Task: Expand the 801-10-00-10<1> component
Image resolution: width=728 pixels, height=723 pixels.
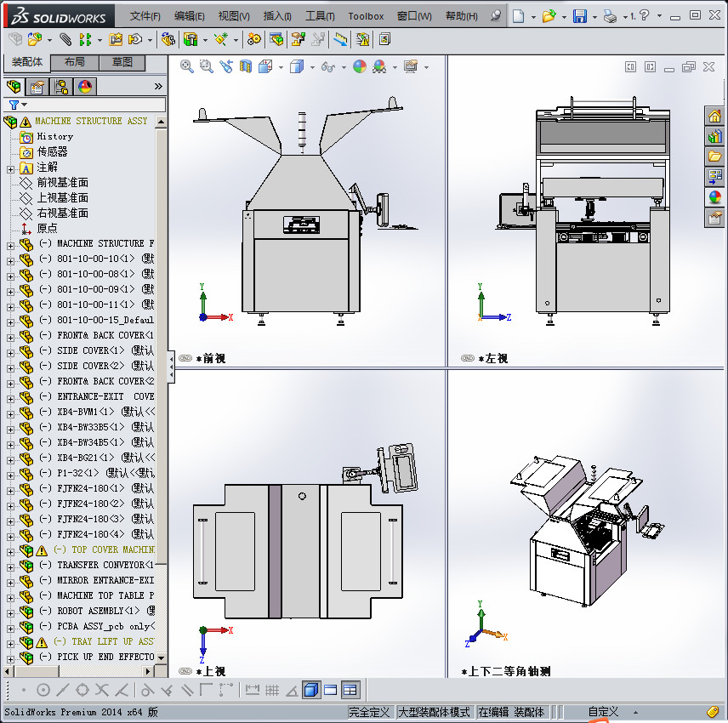Action: click(x=11, y=261)
